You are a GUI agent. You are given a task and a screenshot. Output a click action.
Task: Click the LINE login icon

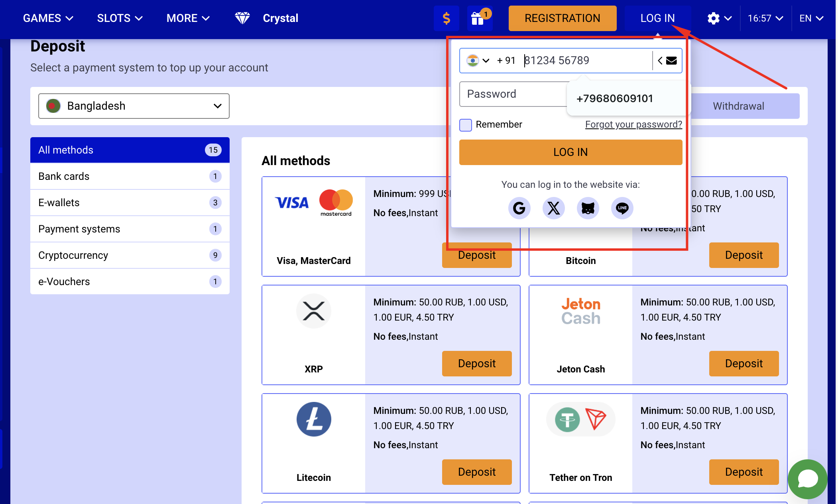[x=622, y=208]
